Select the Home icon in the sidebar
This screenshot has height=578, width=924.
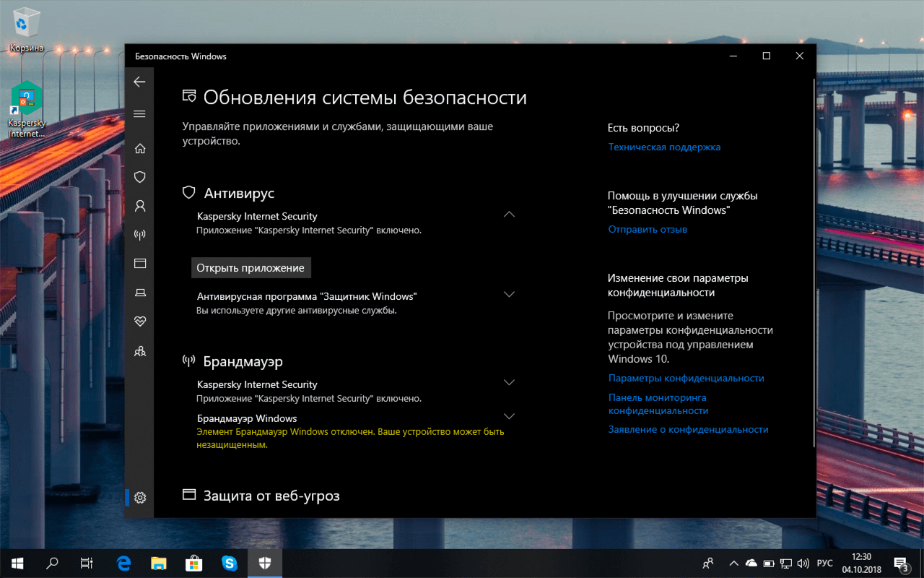[x=139, y=148]
